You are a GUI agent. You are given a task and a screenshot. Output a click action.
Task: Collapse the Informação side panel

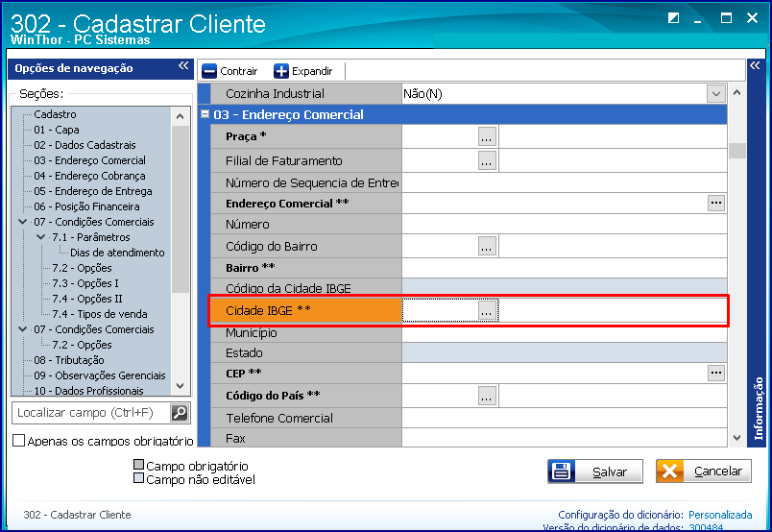tap(755, 65)
